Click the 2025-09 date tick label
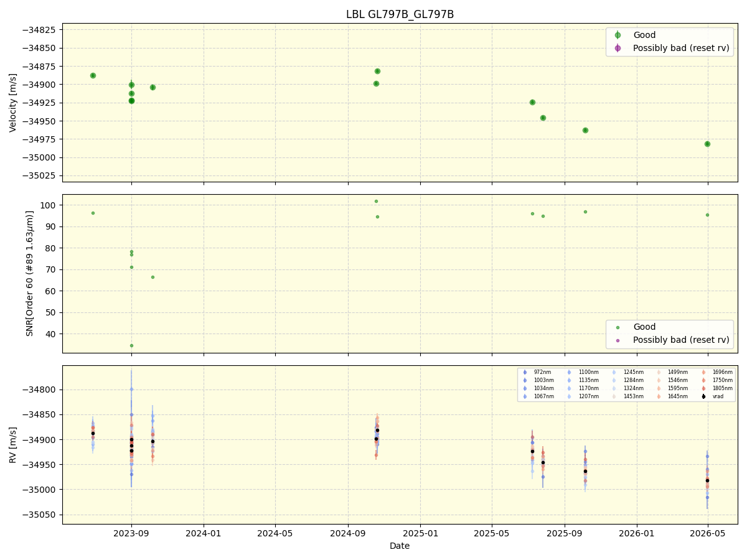The height and width of the screenshot is (560, 747). (565, 533)
